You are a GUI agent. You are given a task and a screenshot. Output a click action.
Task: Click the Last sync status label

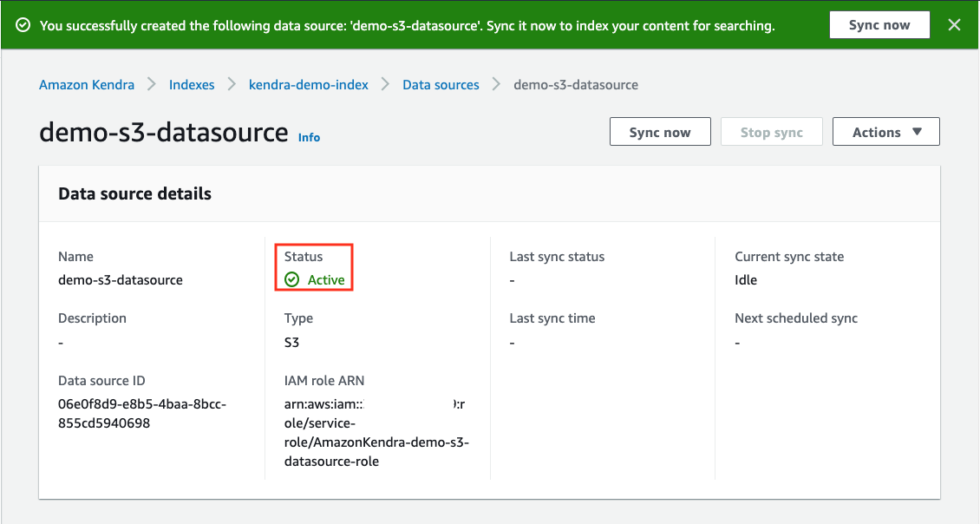[x=557, y=257]
